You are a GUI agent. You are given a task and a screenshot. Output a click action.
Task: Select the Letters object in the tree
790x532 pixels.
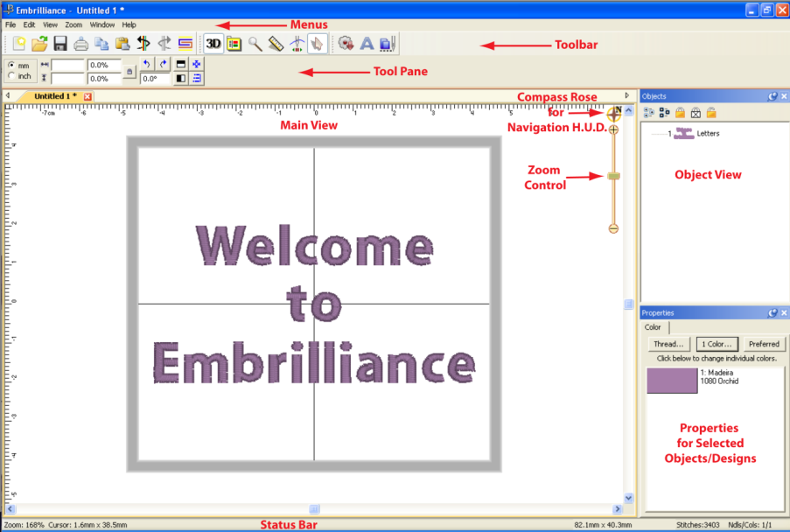(x=707, y=133)
